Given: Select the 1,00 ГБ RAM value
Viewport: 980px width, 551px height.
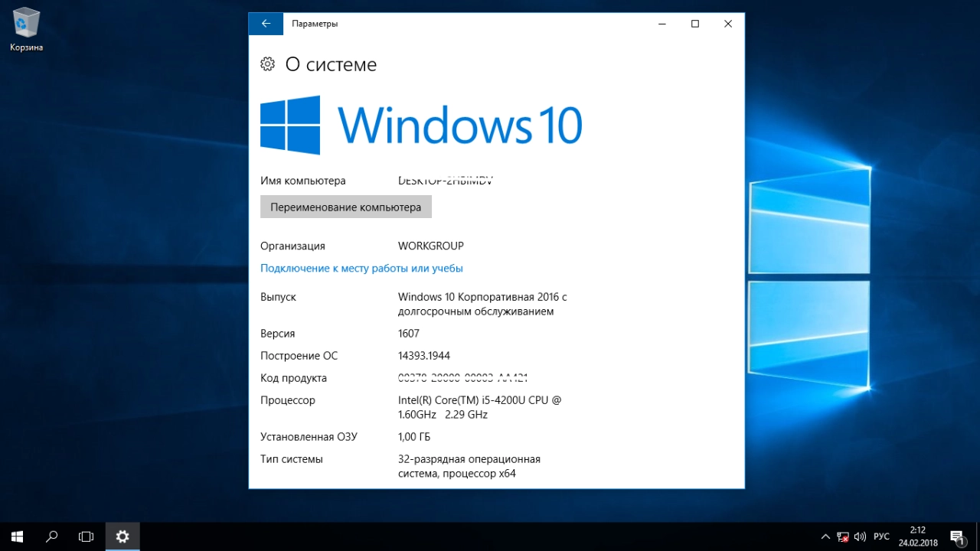Looking at the screenshot, I should [414, 437].
